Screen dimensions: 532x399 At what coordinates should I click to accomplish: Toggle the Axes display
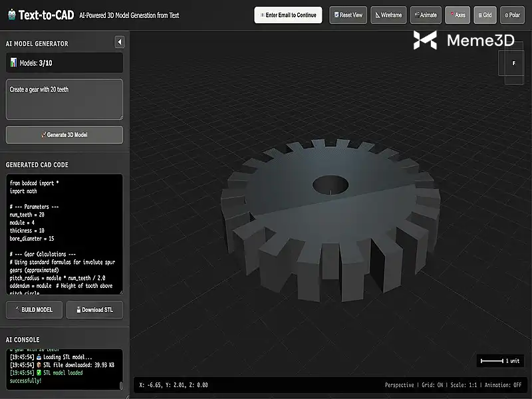click(458, 15)
